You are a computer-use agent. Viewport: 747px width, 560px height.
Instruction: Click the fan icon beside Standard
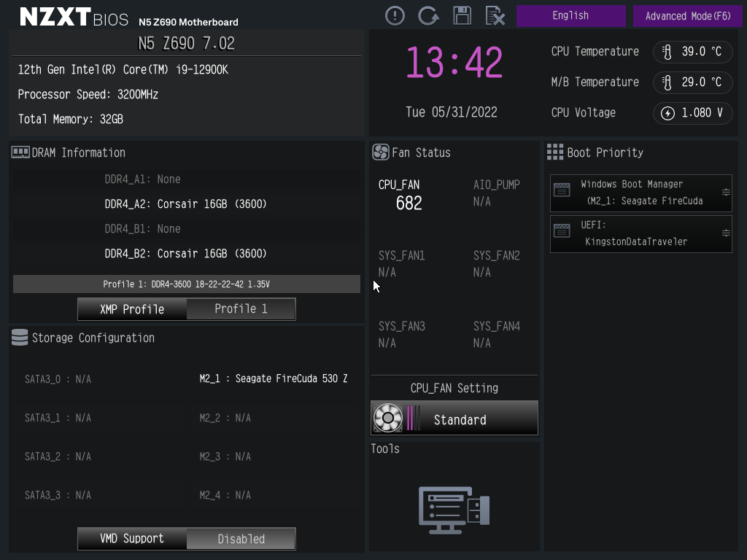coord(388,418)
